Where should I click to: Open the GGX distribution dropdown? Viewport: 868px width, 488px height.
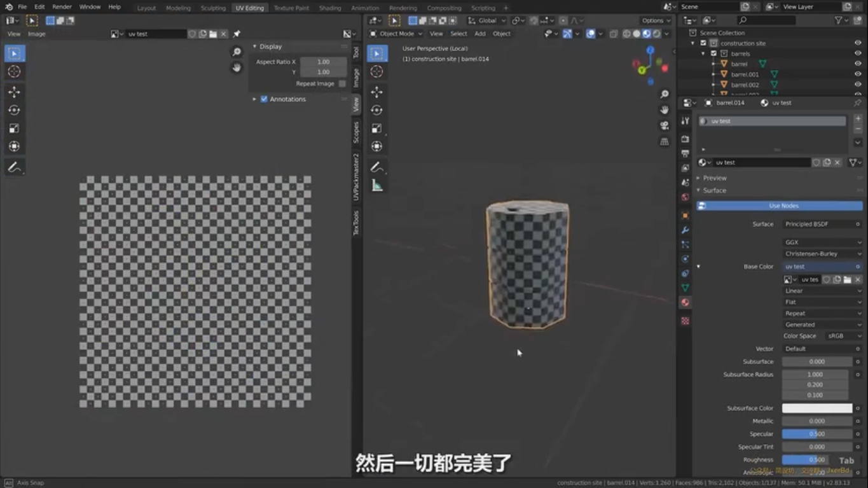(x=822, y=242)
